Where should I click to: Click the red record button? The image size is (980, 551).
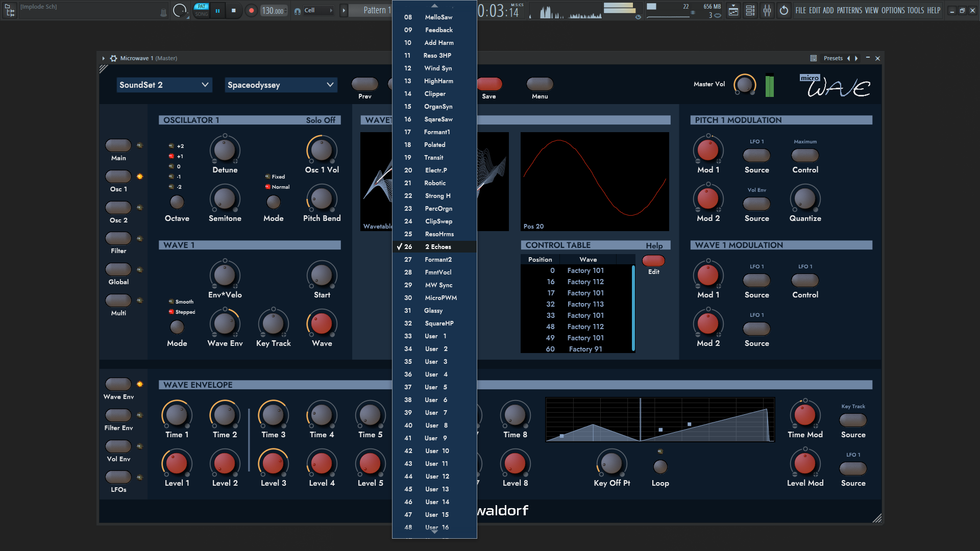pyautogui.click(x=251, y=10)
